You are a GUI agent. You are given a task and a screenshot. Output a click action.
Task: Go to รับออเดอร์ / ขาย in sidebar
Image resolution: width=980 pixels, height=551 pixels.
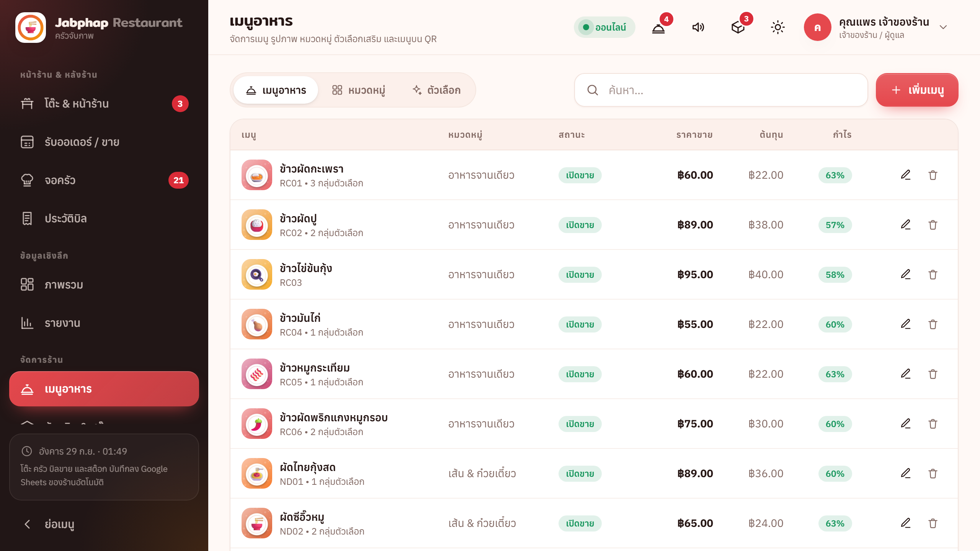tap(104, 142)
